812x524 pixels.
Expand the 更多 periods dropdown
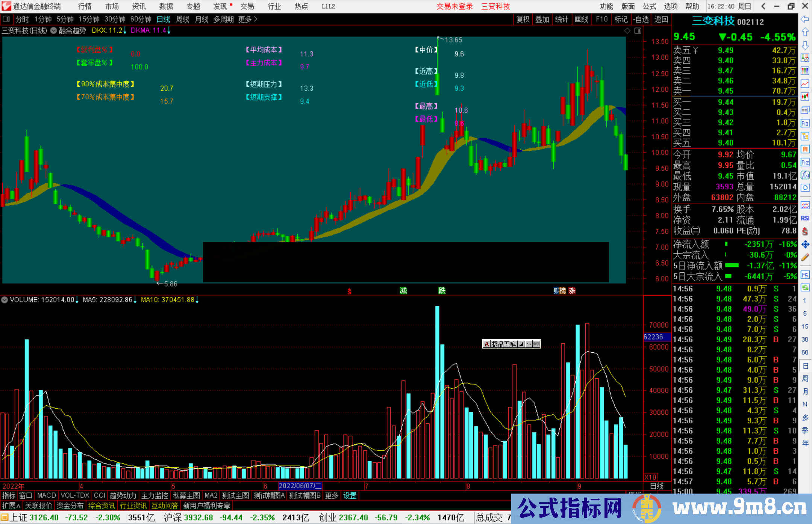point(247,19)
